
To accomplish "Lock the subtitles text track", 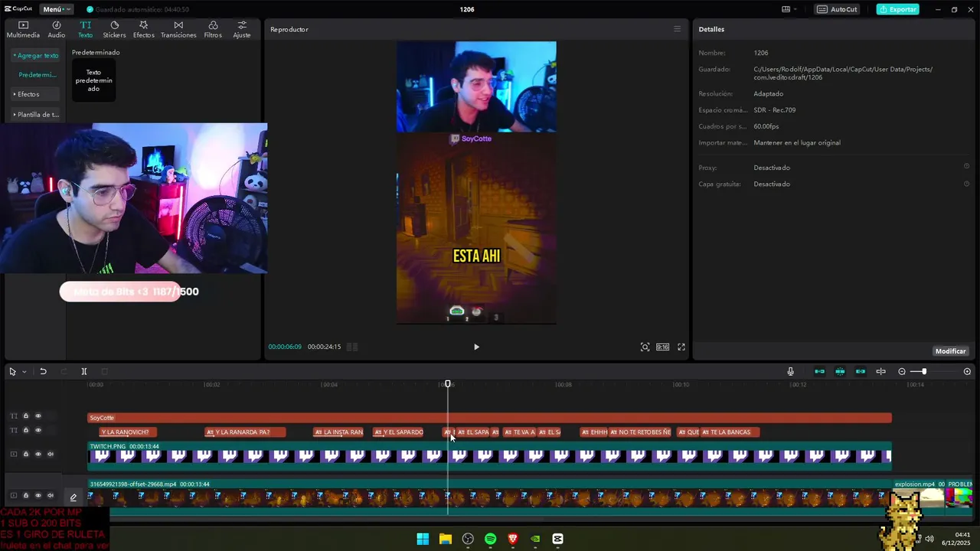I will tap(25, 430).
